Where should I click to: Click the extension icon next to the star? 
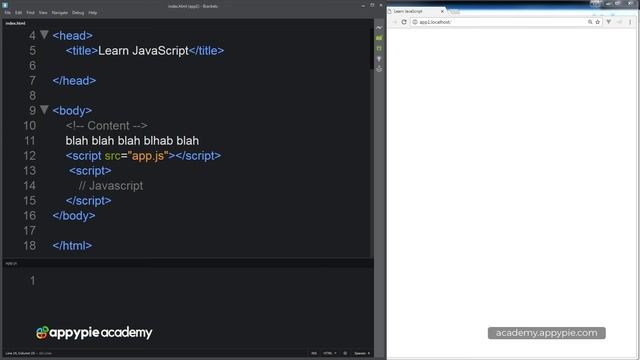pyautogui.click(x=609, y=22)
